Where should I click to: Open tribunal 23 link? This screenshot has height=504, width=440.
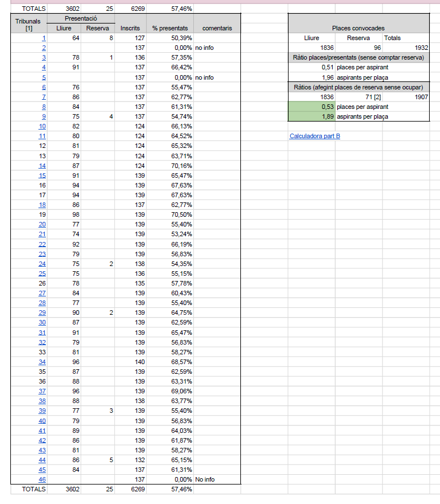42,254
